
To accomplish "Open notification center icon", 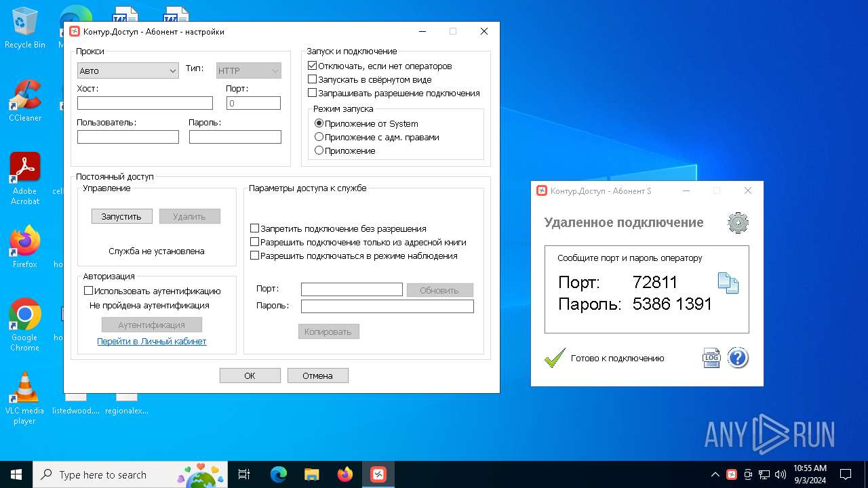I will [846, 474].
